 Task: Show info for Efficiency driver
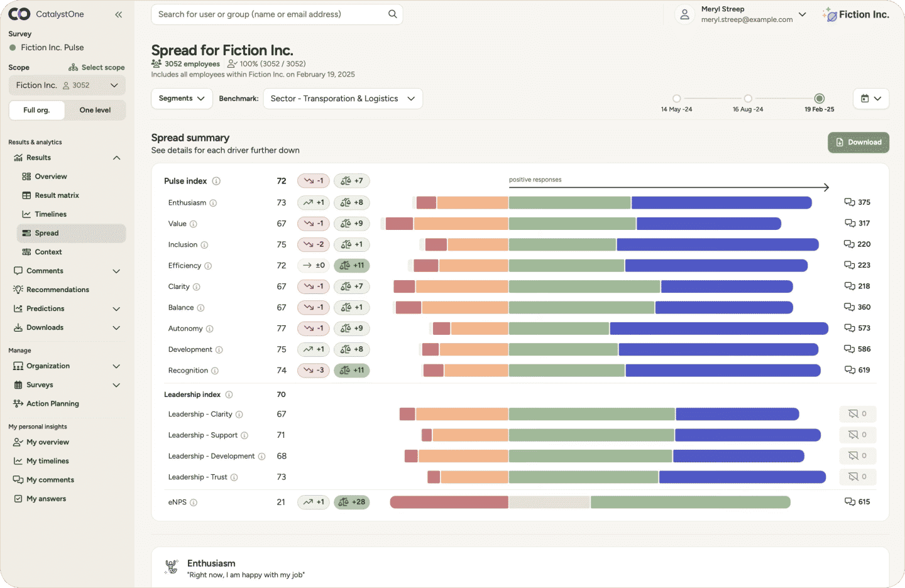tap(208, 266)
